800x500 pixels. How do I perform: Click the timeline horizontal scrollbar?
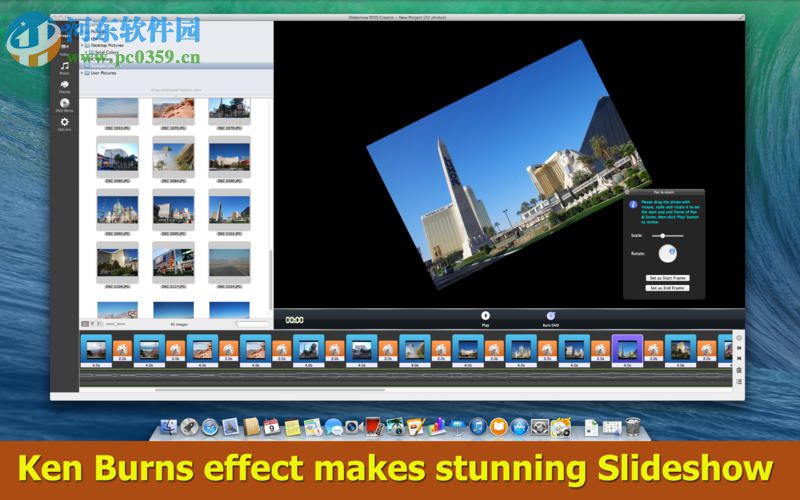(x=270, y=390)
